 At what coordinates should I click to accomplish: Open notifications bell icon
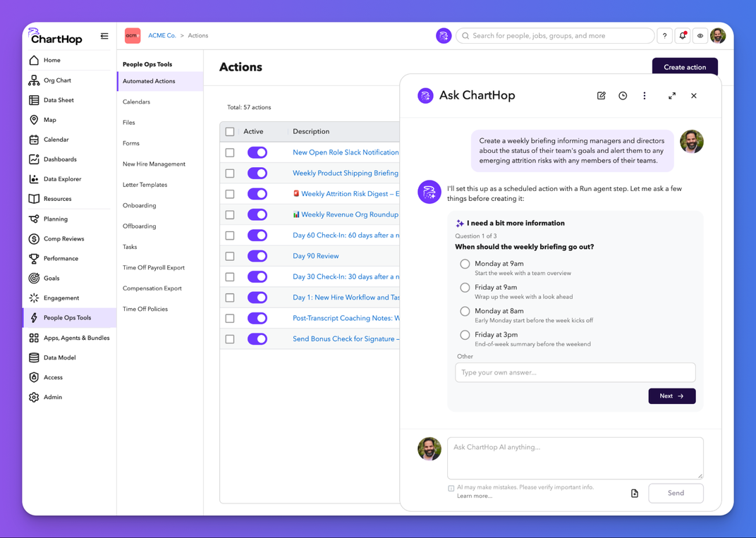(x=682, y=36)
